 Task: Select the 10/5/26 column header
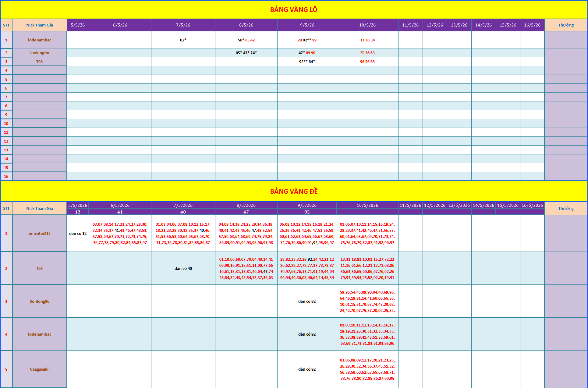(367, 25)
